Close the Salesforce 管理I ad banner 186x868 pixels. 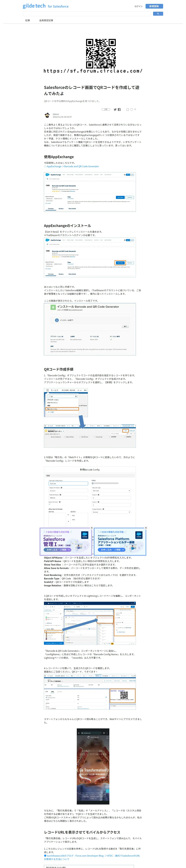point(92,528)
